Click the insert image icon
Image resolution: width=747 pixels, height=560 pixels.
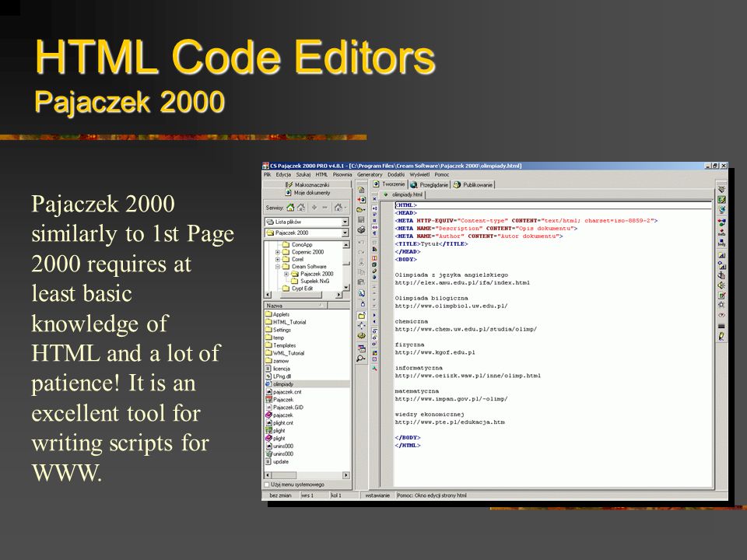[x=722, y=256]
